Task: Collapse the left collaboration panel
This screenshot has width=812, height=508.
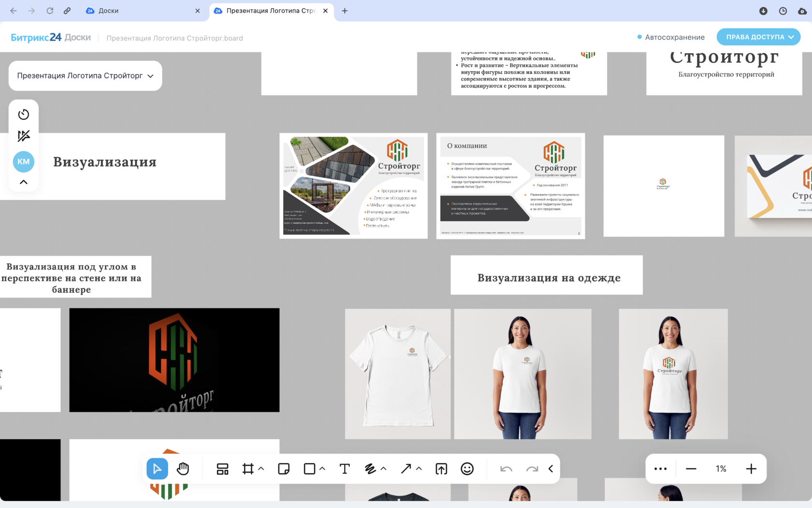Action: (x=24, y=182)
